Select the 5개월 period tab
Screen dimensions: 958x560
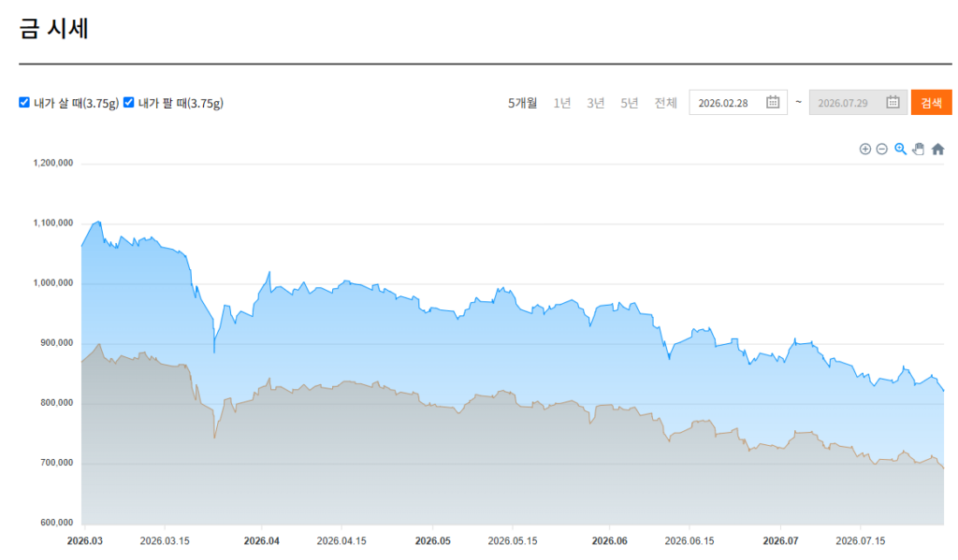522,103
